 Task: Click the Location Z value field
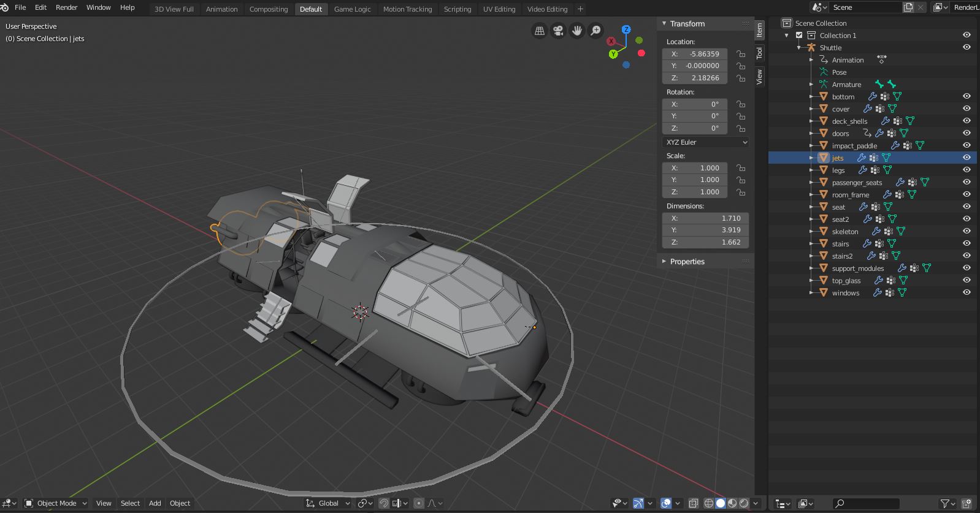695,78
